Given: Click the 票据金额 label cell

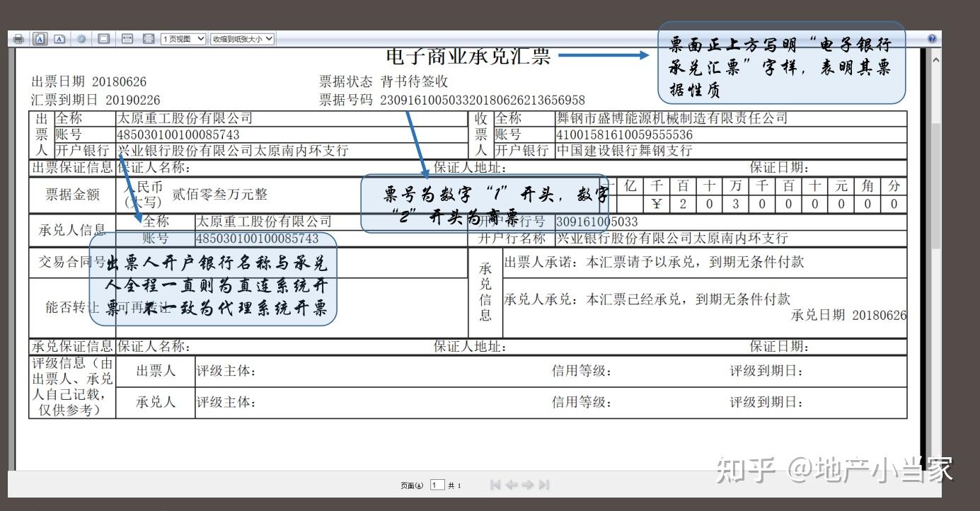Looking at the screenshot, I should 73,194.
